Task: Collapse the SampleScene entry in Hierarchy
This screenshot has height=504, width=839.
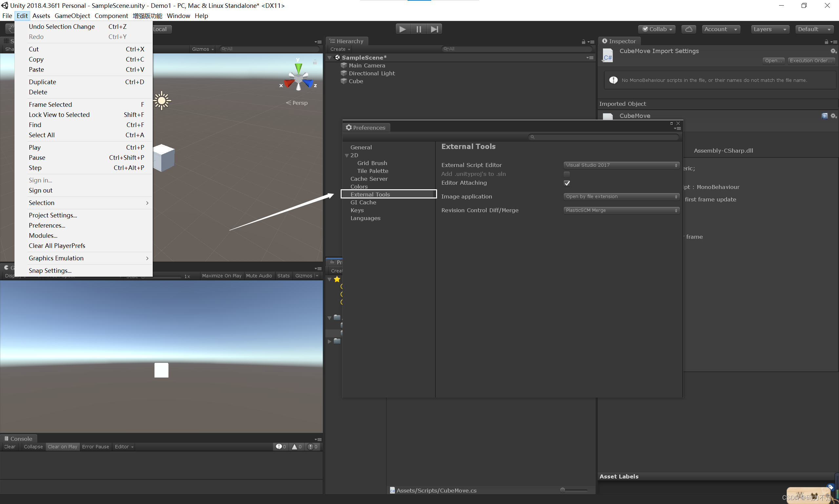Action: (329, 57)
